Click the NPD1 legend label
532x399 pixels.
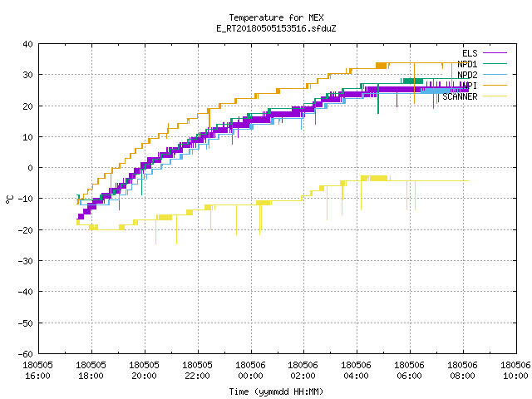(467, 64)
